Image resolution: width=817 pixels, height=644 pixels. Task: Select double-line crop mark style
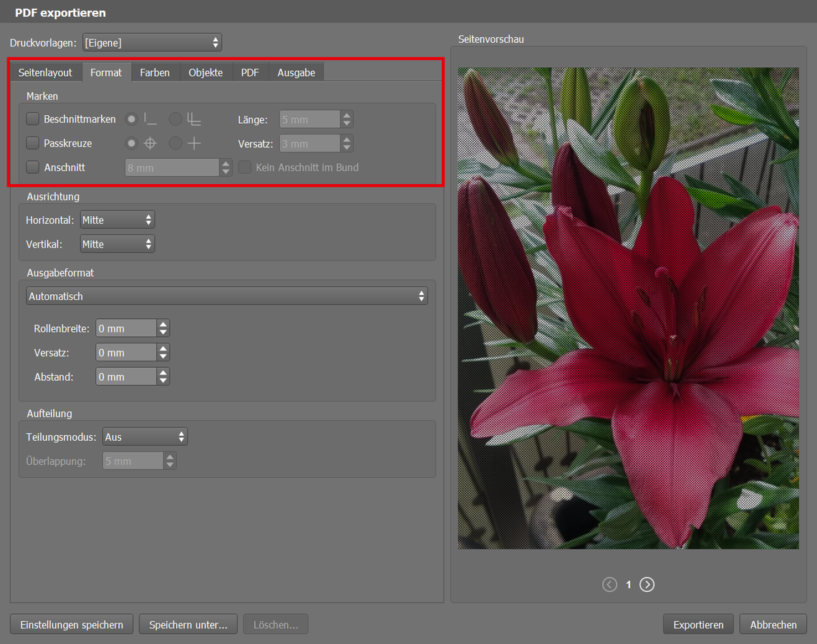175,119
